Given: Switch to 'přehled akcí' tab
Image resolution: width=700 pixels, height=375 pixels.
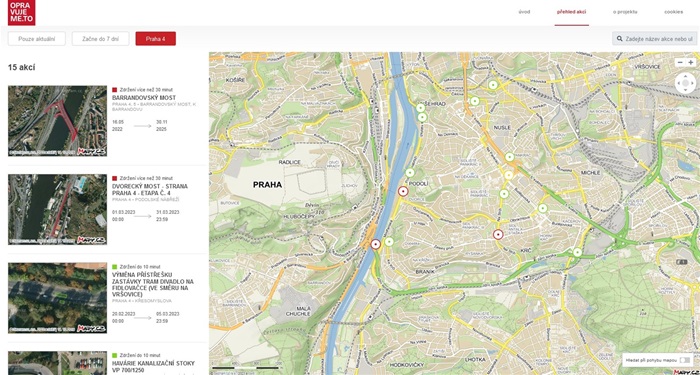Looking at the screenshot, I should (571, 12).
